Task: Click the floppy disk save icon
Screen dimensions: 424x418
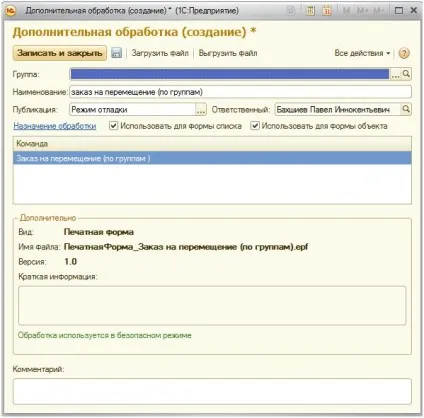Action: (116, 53)
